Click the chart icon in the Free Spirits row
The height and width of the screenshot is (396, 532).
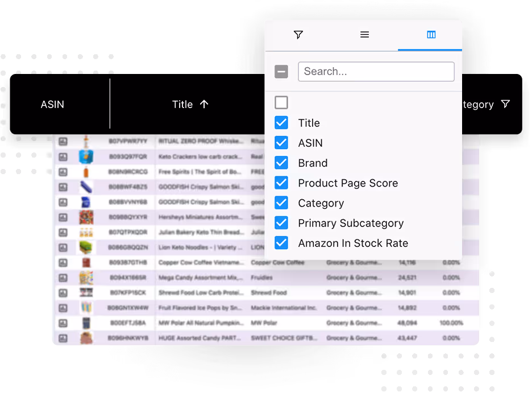point(63,172)
